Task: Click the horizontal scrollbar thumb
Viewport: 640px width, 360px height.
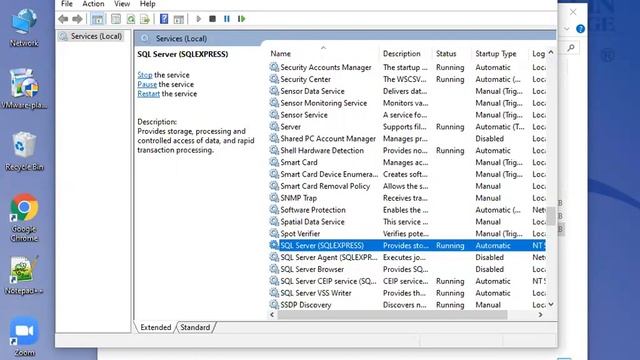Action: 392,315
